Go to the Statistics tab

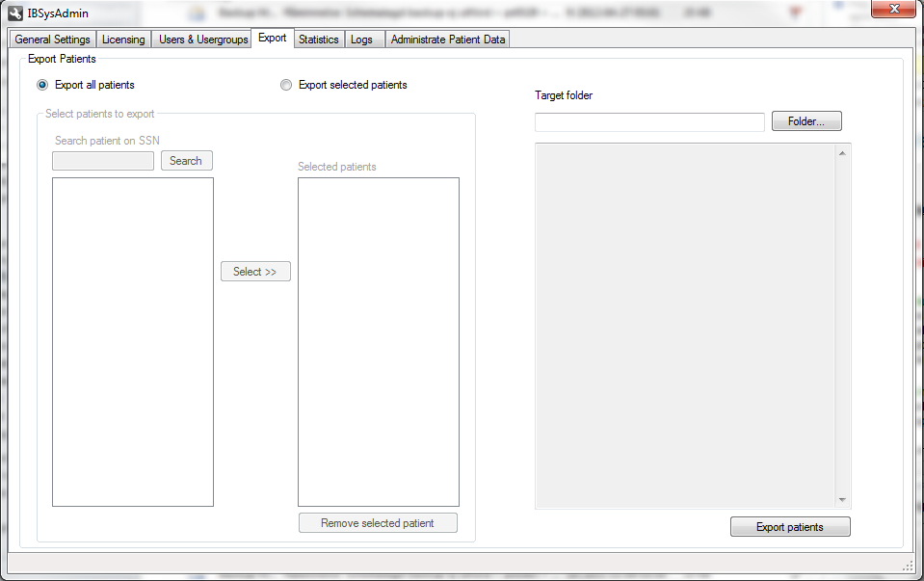[319, 40]
